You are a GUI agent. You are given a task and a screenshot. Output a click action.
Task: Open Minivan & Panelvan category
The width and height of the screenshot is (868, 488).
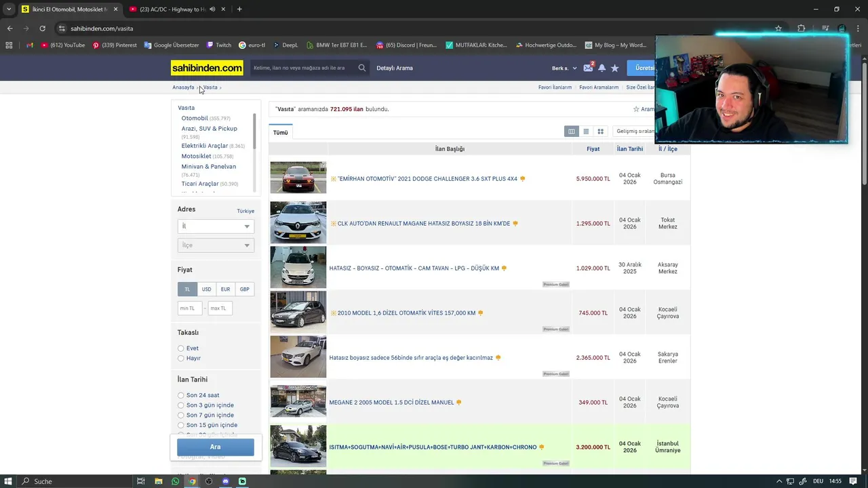click(x=209, y=167)
